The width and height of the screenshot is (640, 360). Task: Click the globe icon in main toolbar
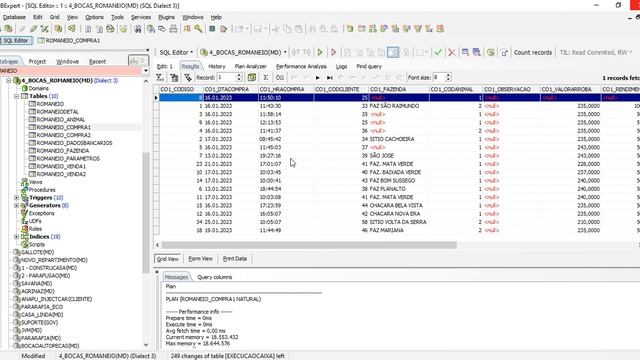coord(110,29)
